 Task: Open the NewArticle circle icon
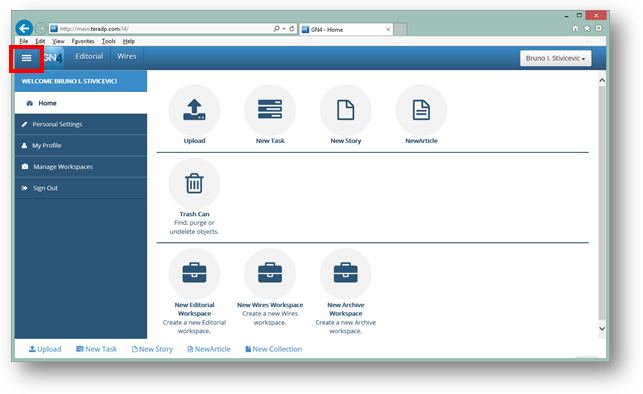click(421, 110)
